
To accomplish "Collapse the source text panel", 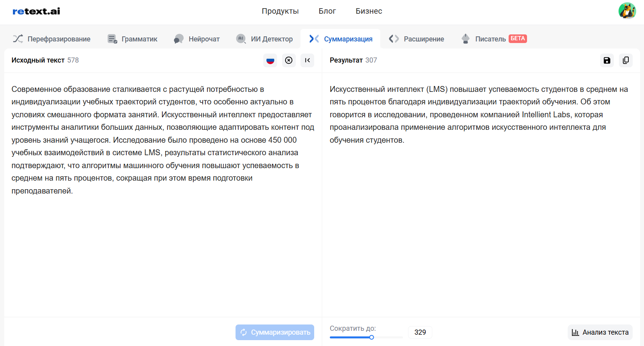I will coord(308,60).
